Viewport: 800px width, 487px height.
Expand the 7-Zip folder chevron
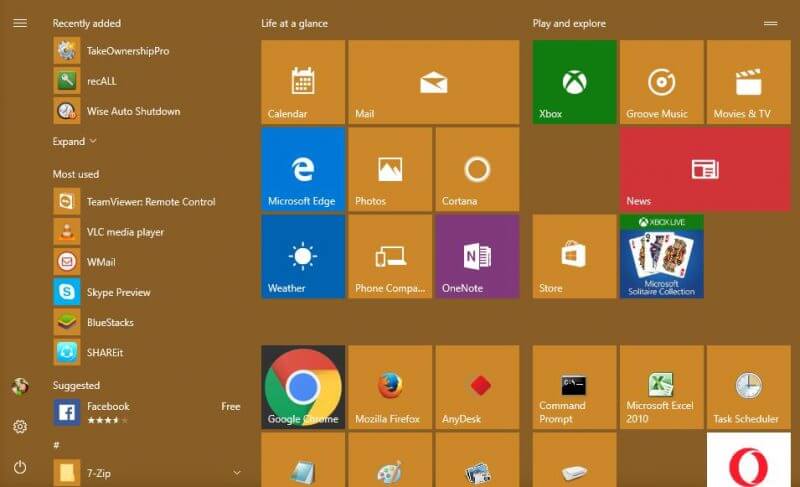click(x=237, y=473)
